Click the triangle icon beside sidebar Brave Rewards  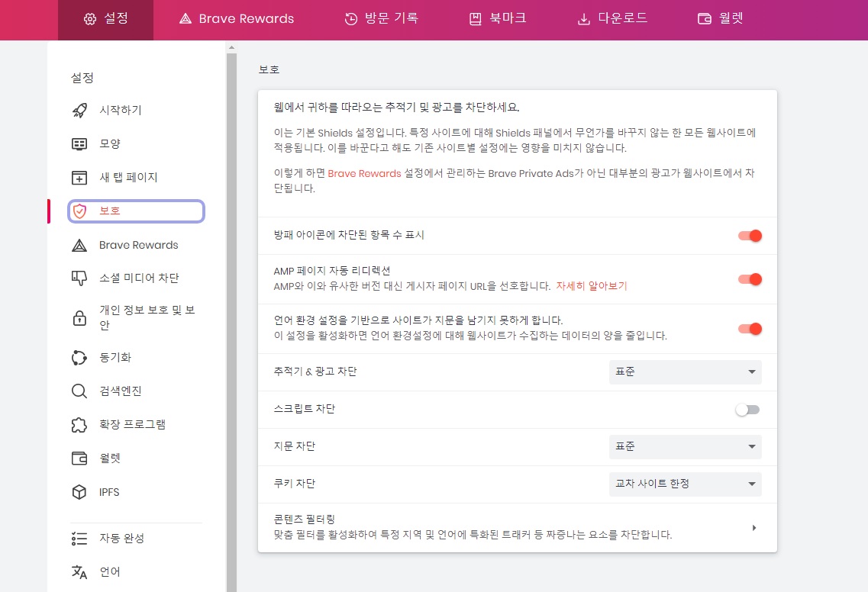tap(79, 245)
